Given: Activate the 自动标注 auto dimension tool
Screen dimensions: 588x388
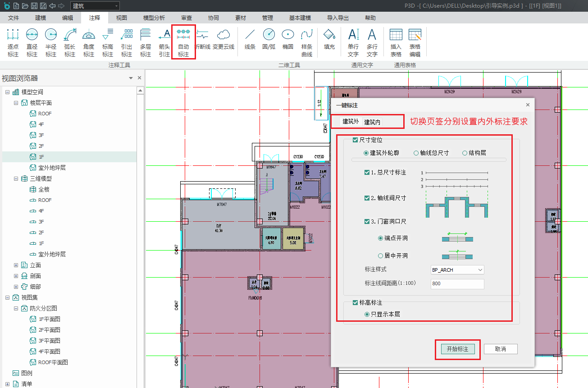Looking at the screenshot, I should click(183, 43).
